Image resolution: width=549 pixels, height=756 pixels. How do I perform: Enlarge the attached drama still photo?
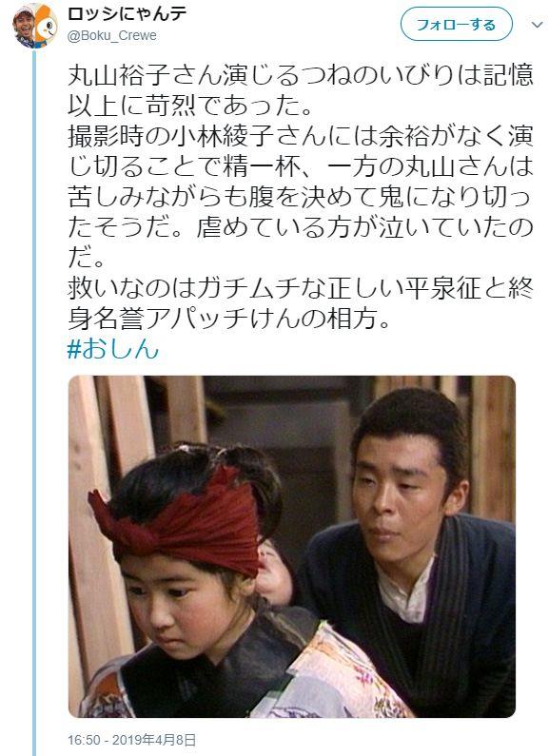coord(292,546)
